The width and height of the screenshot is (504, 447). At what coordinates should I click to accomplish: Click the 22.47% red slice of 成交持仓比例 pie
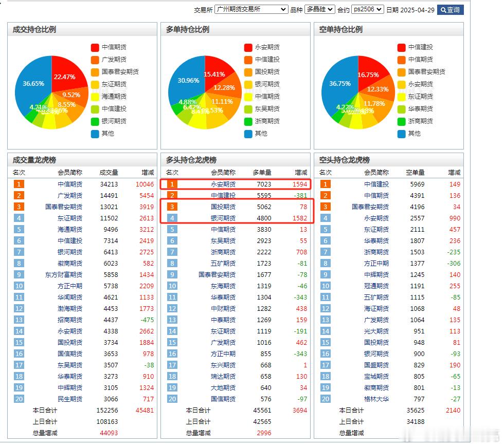[x=66, y=76]
